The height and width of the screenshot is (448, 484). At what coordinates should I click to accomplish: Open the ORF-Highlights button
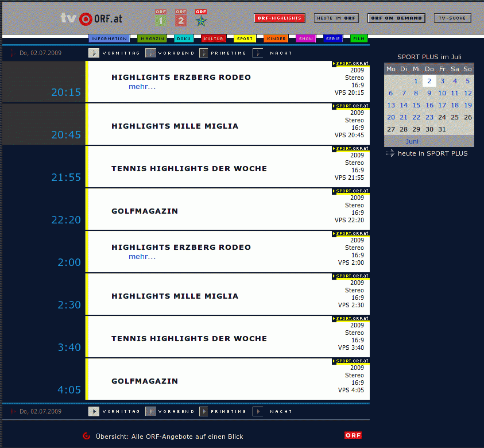coord(280,18)
